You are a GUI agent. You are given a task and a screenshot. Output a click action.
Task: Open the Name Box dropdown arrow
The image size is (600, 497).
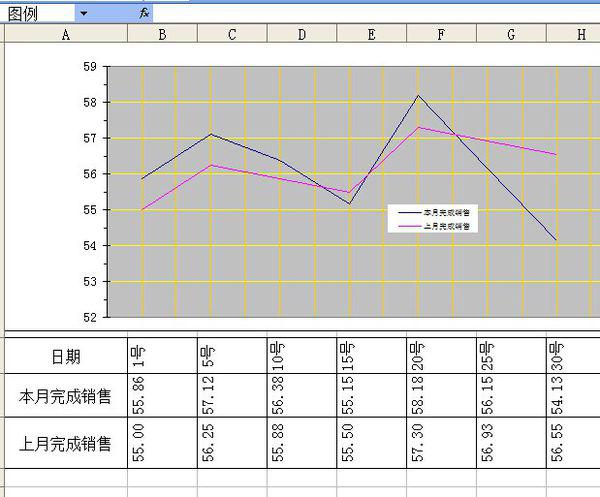83,13
